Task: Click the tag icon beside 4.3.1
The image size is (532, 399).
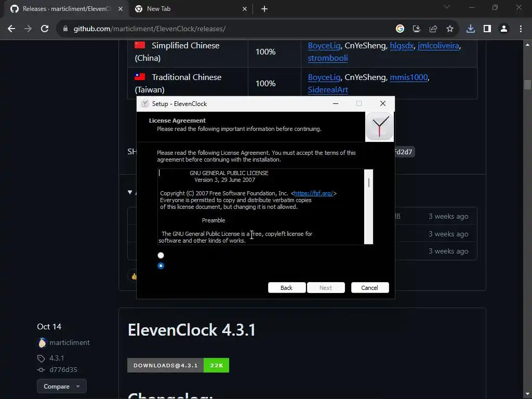Action: point(41,358)
